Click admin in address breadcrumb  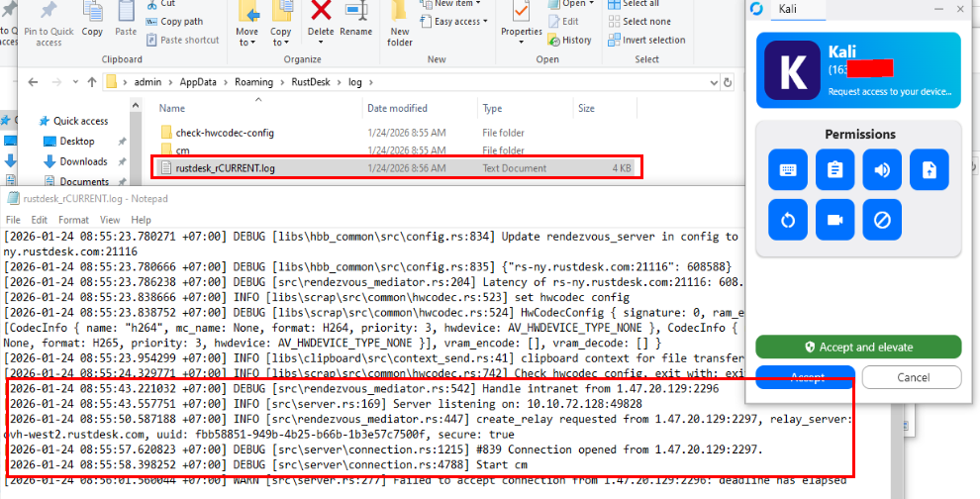[147, 82]
